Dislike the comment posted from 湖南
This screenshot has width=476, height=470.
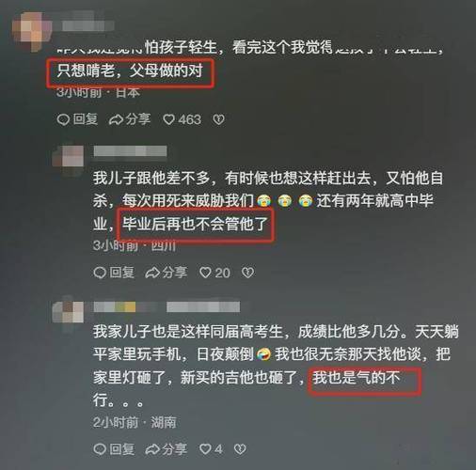pyautogui.click(x=240, y=449)
